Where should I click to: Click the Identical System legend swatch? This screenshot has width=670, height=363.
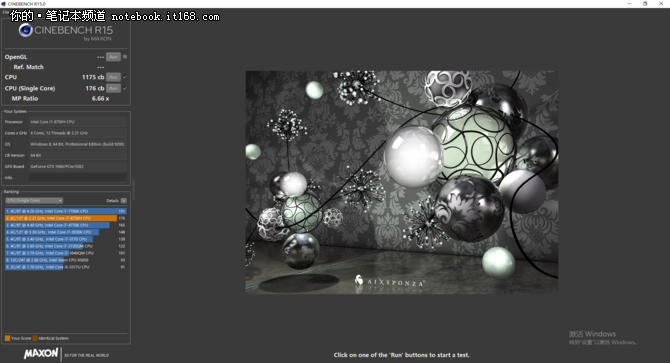[35, 338]
